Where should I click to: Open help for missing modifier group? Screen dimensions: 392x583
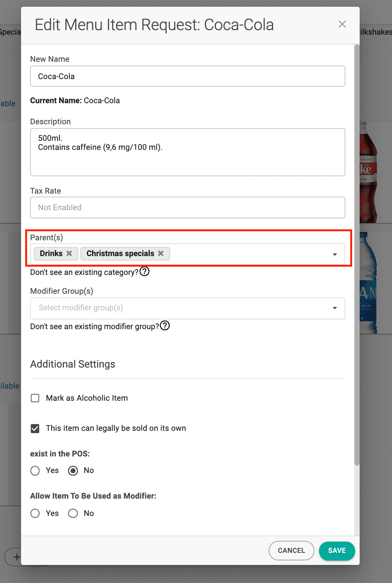tap(165, 326)
